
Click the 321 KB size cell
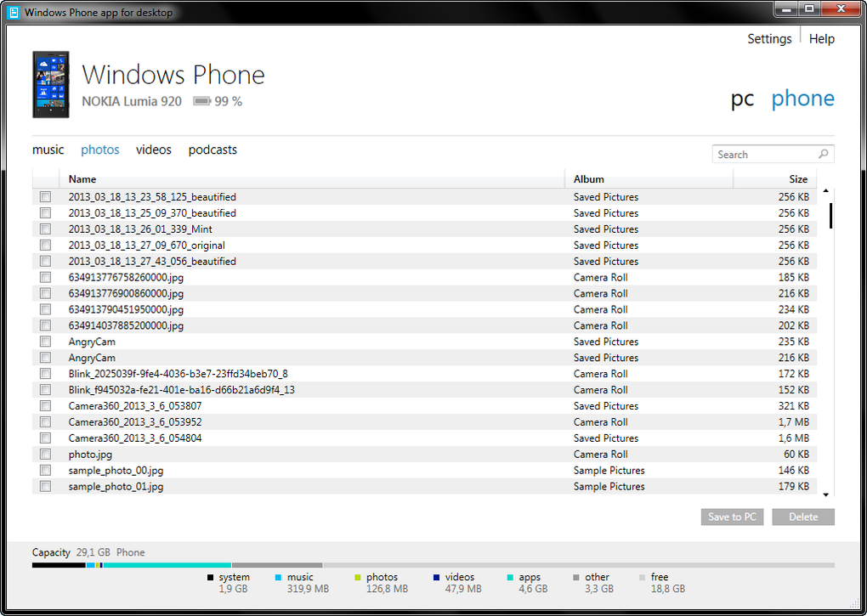tap(793, 405)
